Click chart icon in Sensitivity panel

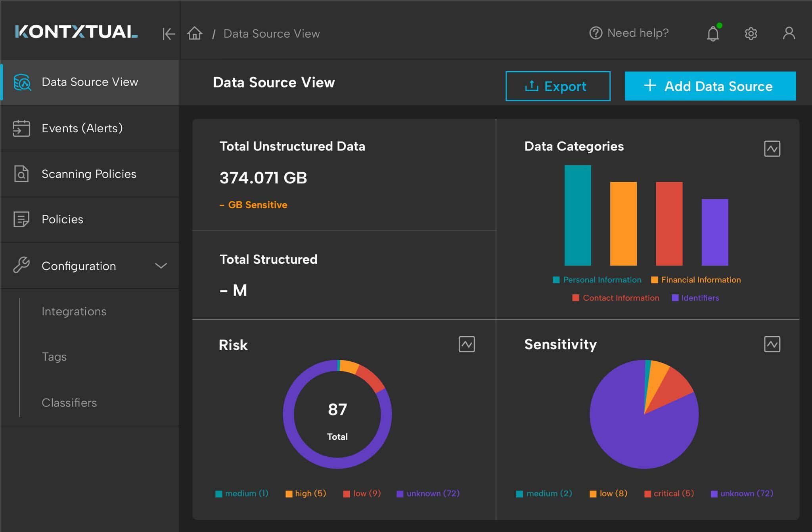tap(772, 344)
